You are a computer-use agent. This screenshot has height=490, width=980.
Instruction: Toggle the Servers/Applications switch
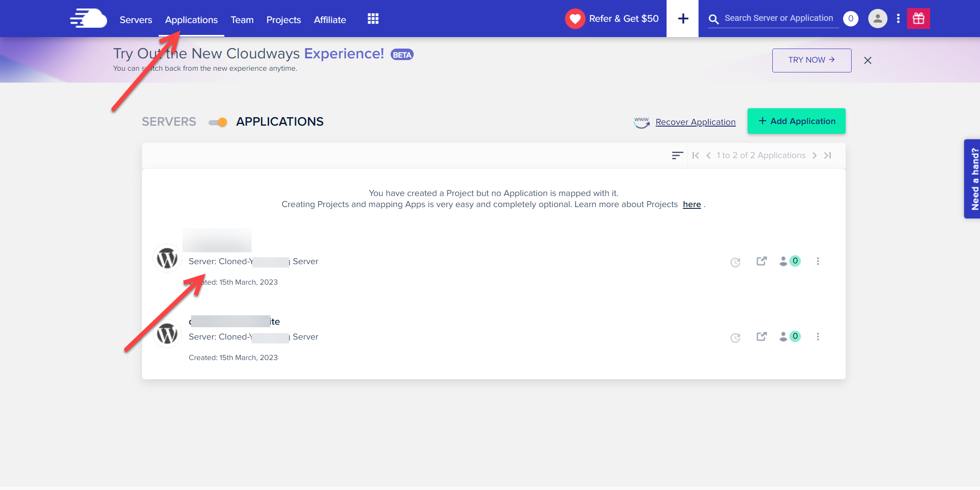click(218, 122)
